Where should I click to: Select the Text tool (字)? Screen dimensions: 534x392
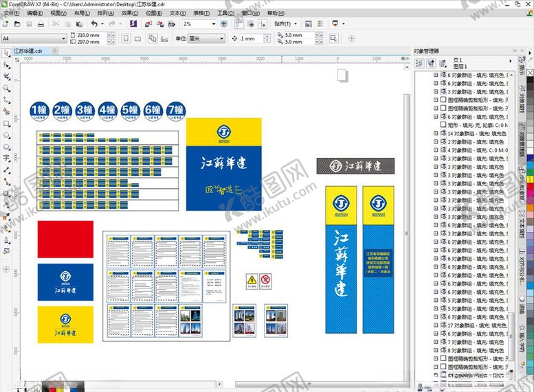point(6,158)
